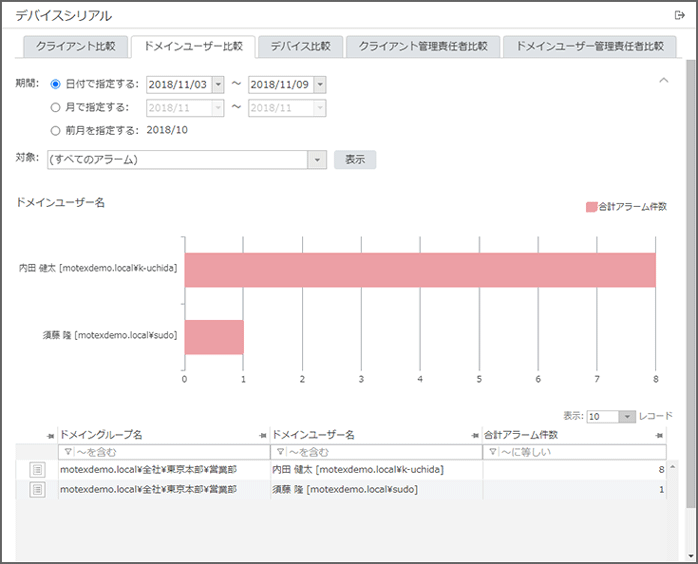Switch to クライアント比較 tab

point(76,46)
